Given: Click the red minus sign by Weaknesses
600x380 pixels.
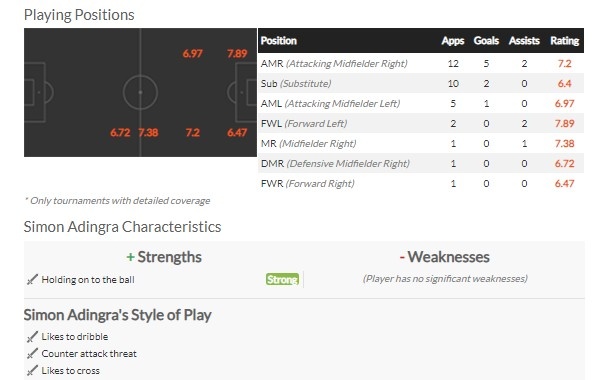Looking at the screenshot, I should [x=402, y=257].
